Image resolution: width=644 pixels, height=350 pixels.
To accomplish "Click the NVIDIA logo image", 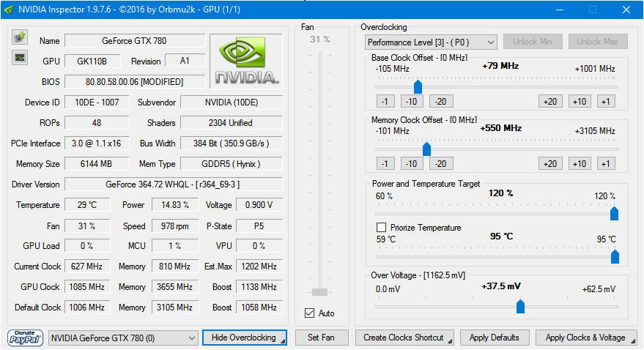I will coord(246,61).
